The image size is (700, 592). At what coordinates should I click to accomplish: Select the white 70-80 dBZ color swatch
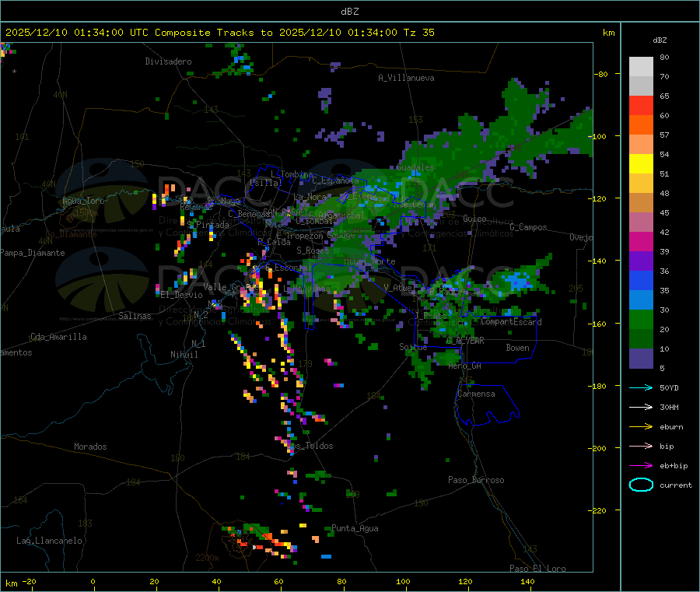tap(641, 67)
